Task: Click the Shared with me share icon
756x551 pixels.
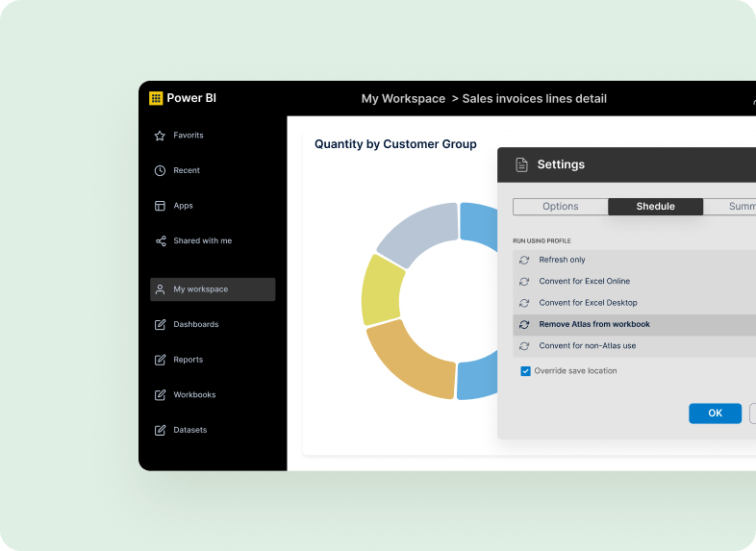Action: pos(161,241)
